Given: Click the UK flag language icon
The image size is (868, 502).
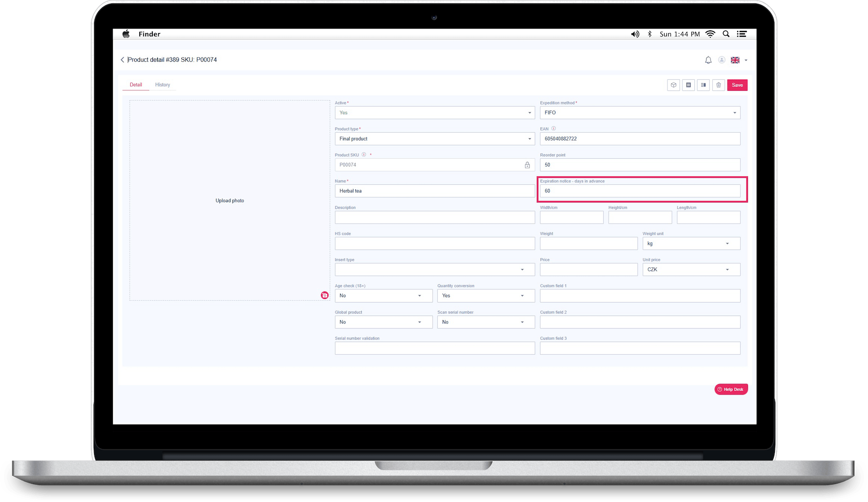Looking at the screenshot, I should point(735,60).
